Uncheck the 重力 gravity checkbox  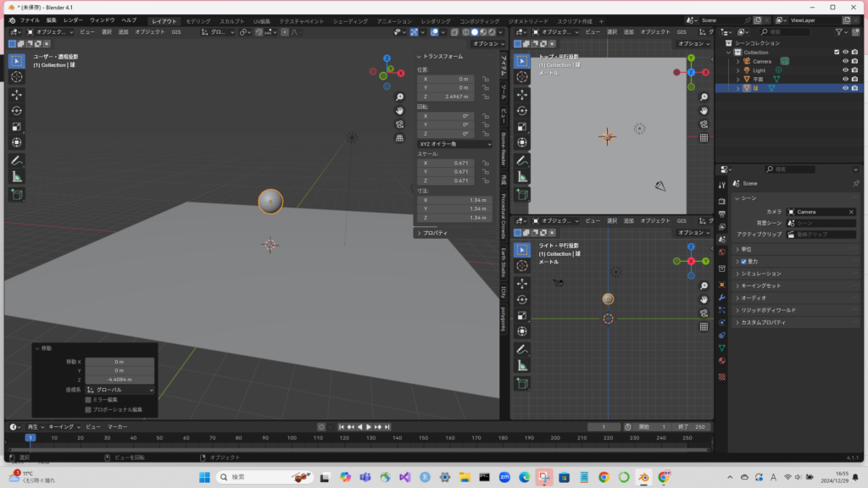tap(743, 262)
